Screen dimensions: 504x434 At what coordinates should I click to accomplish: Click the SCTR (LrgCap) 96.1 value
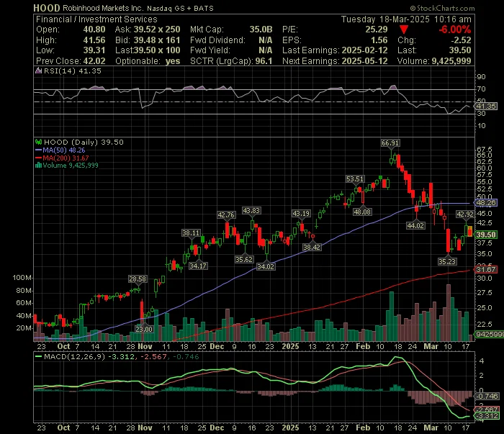pos(264,61)
